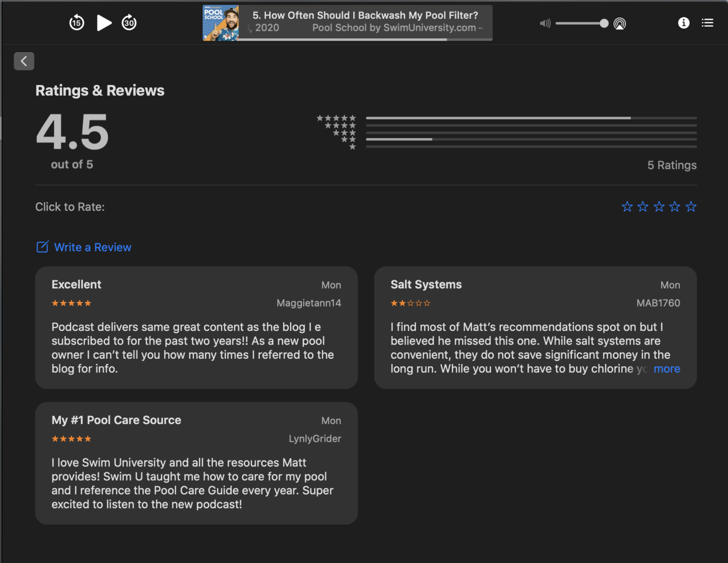Viewport: 728px width, 563px height.
Task: Open My #1 Pool Care Source review
Action: (x=116, y=420)
